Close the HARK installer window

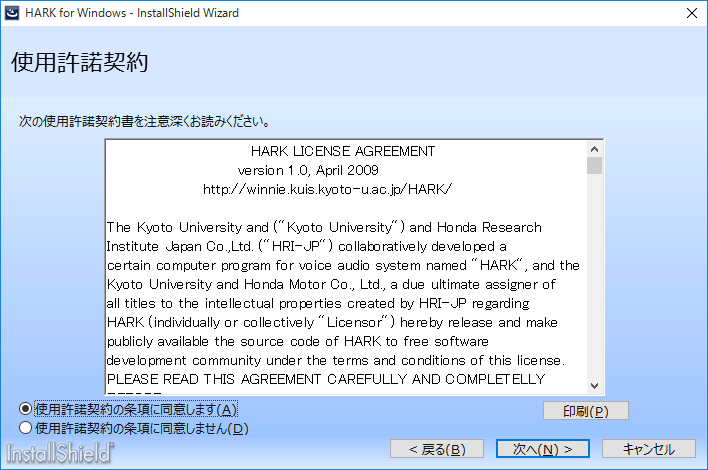[x=691, y=13]
